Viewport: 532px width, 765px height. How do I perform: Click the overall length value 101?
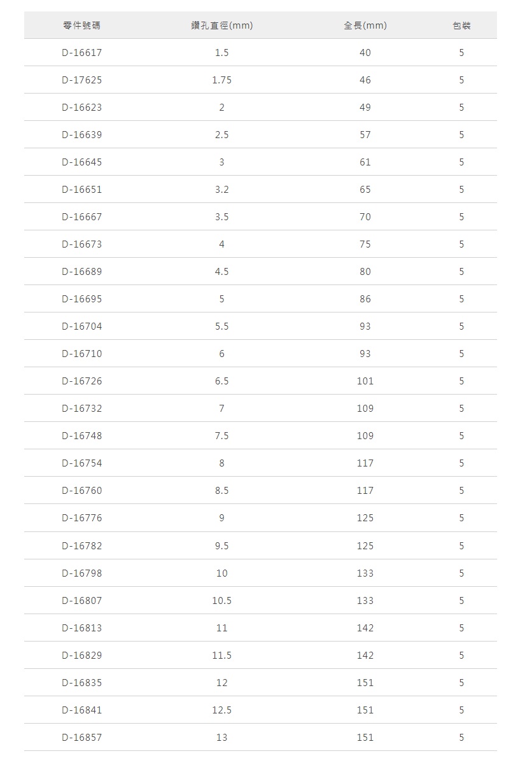(365, 381)
